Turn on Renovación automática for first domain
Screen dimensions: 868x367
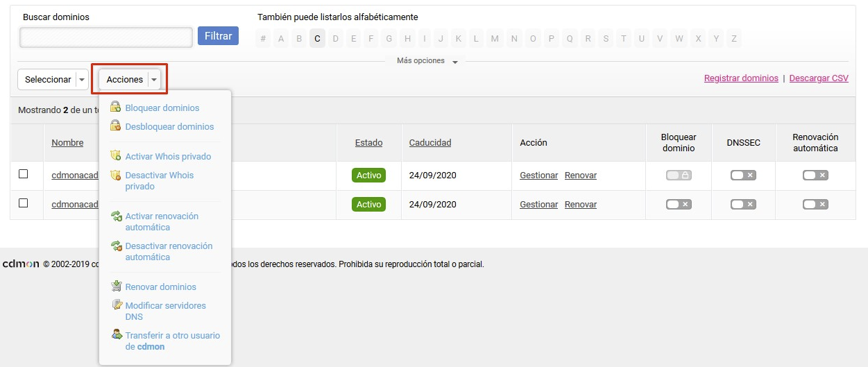[x=815, y=176]
